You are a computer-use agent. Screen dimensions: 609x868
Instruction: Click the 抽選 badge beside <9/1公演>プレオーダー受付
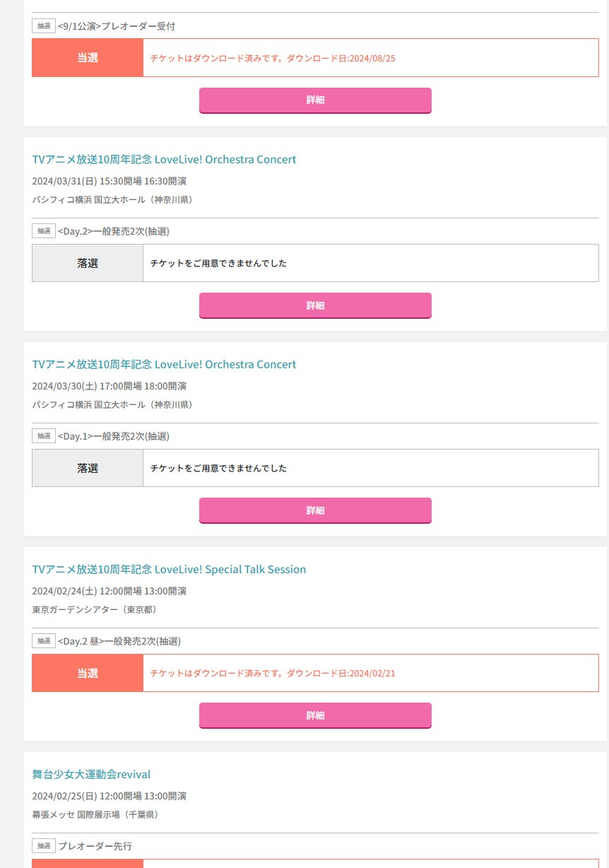click(x=44, y=26)
